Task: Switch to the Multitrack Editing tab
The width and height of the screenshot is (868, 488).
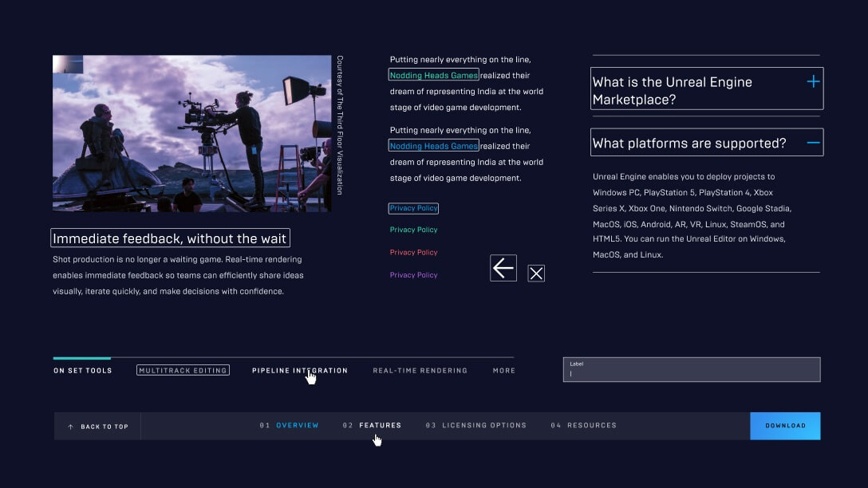Action: click(x=183, y=371)
